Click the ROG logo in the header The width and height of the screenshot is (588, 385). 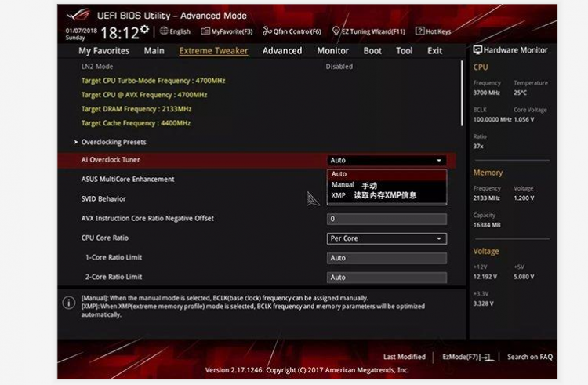[78, 16]
